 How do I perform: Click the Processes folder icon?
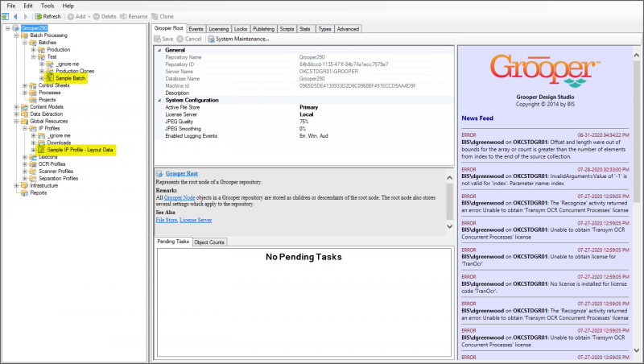tap(33, 93)
